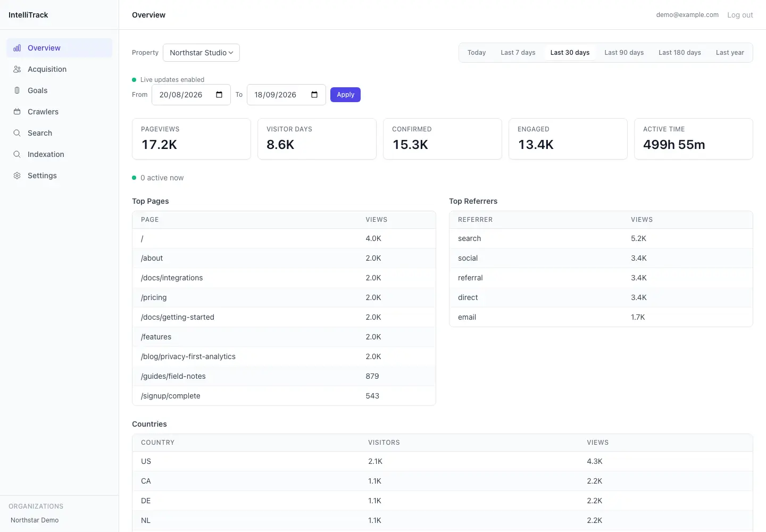The height and width of the screenshot is (532, 766).
Task: Select the Last year range
Action: pyautogui.click(x=730, y=53)
